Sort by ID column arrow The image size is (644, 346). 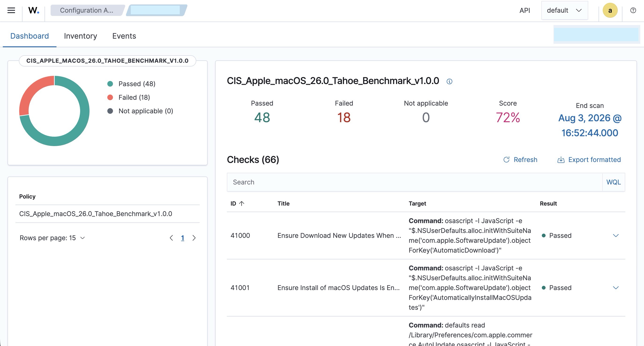(241, 203)
